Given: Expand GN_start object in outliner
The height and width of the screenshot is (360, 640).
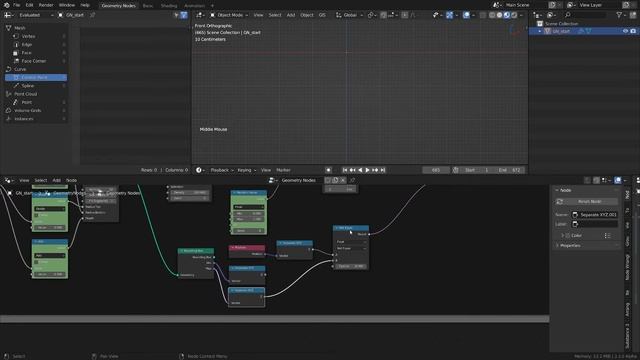Looking at the screenshot, I should [x=540, y=31].
